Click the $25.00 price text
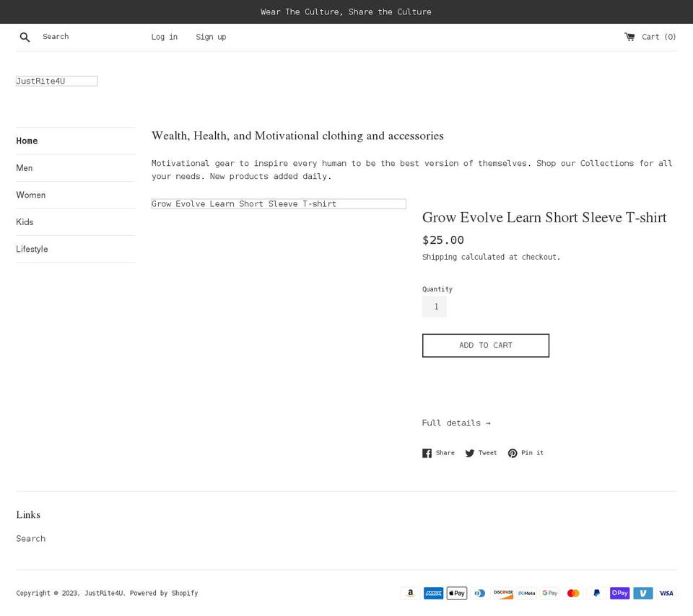This screenshot has width=693, height=616. tap(443, 240)
